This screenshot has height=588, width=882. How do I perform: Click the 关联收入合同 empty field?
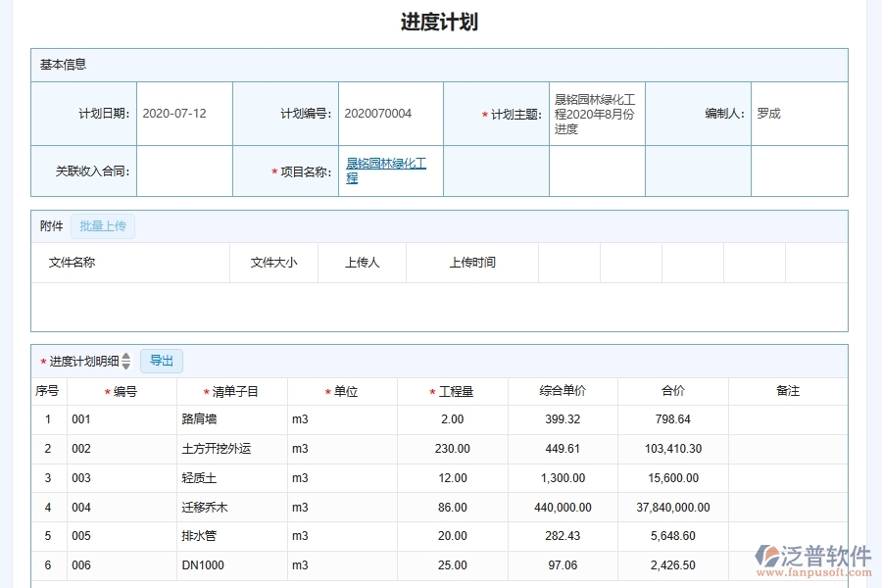coord(184,170)
